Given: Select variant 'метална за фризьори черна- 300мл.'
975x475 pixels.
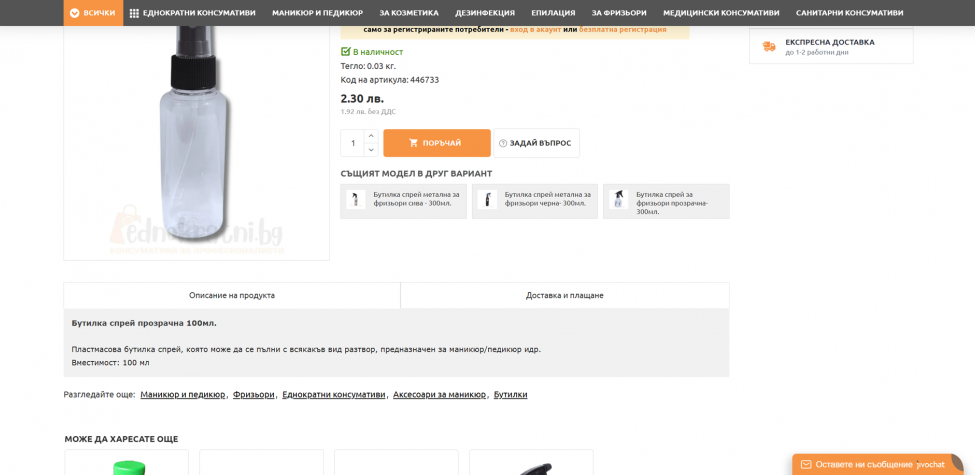Looking at the screenshot, I should click(535, 201).
